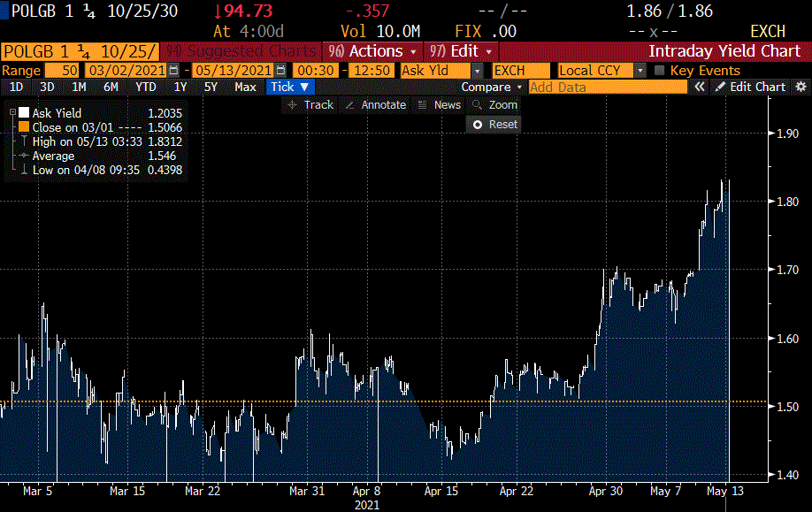The height and width of the screenshot is (512, 812).
Task: Open start date calendar picker icon
Action: tap(173, 70)
